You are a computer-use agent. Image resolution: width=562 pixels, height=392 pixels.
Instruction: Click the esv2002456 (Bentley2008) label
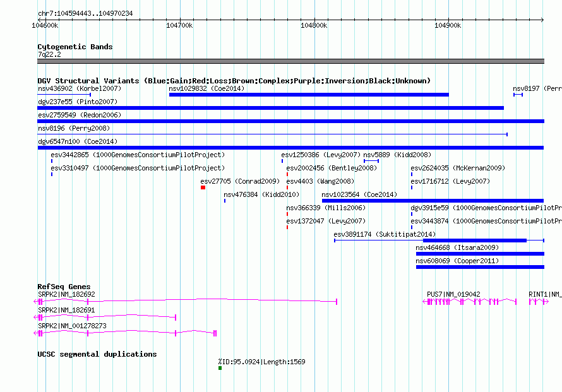[332, 168]
